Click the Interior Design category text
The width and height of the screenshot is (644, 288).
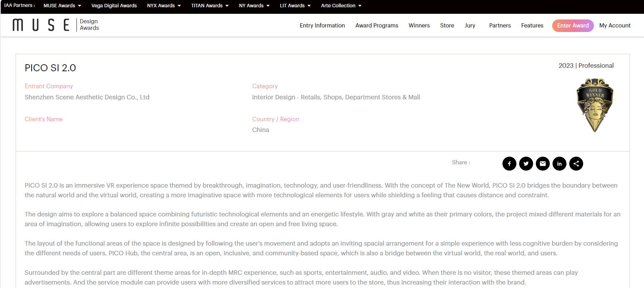click(x=336, y=97)
